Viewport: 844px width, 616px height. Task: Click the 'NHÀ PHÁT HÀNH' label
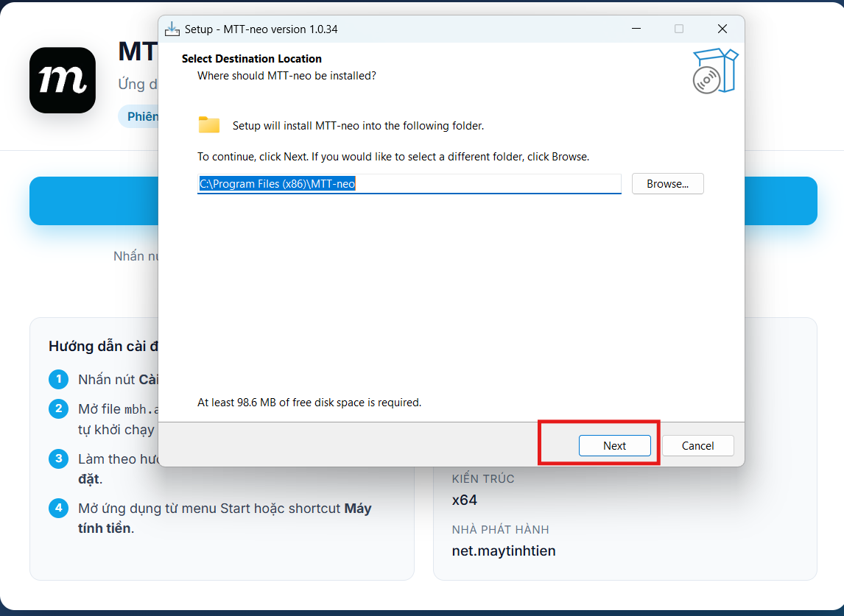tap(501, 529)
